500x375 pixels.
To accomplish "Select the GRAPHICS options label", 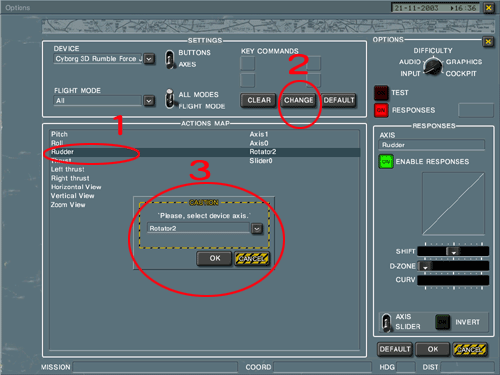I will (x=464, y=62).
